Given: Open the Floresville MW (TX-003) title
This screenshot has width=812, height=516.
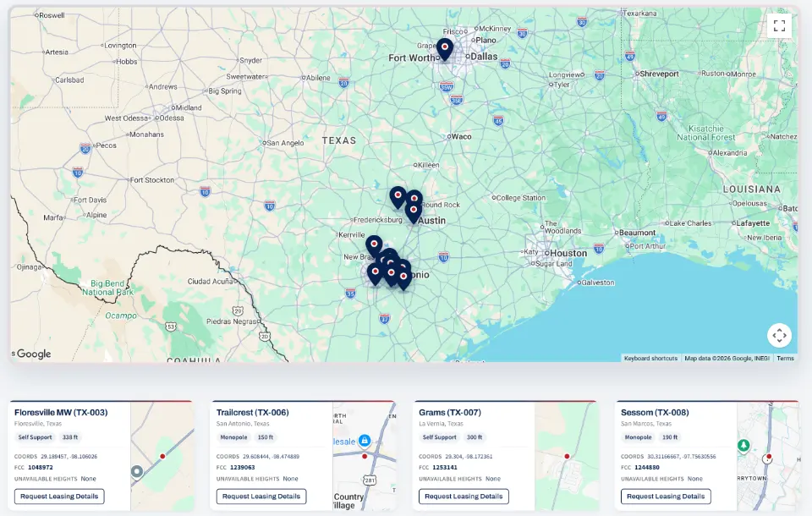Looking at the screenshot, I should pyautogui.click(x=61, y=413).
